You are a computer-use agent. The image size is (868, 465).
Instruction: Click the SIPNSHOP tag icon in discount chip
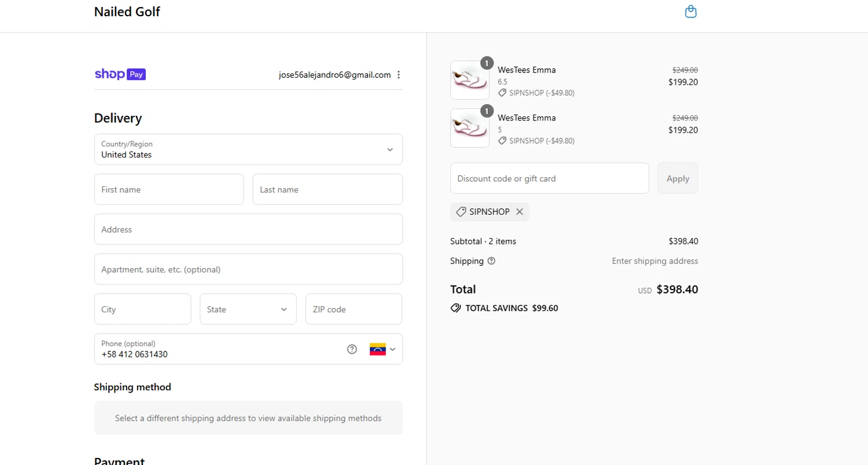461,212
